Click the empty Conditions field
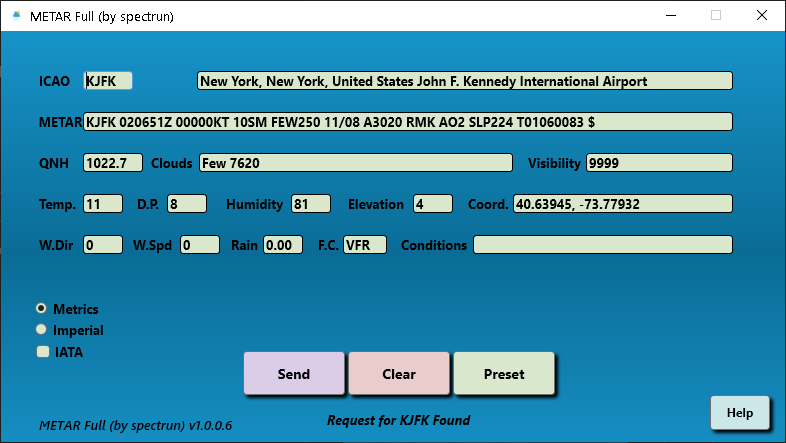This screenshot has height=443, width=786. (x=603, y=245)
